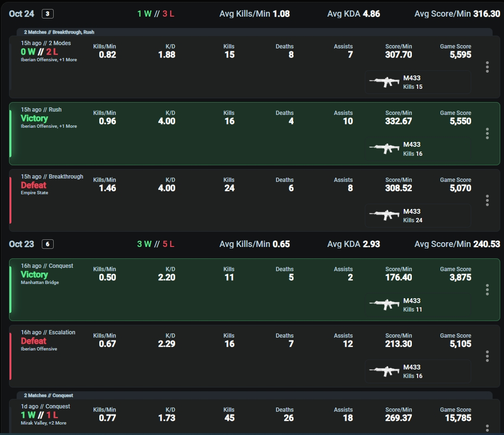
Task: Click M433 rifle icon showing Kills 24
Action: coord(384,215)
